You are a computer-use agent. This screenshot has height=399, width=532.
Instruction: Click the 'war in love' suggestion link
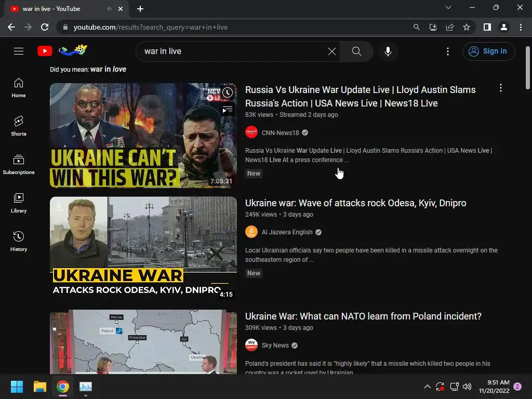coord(108,69)
